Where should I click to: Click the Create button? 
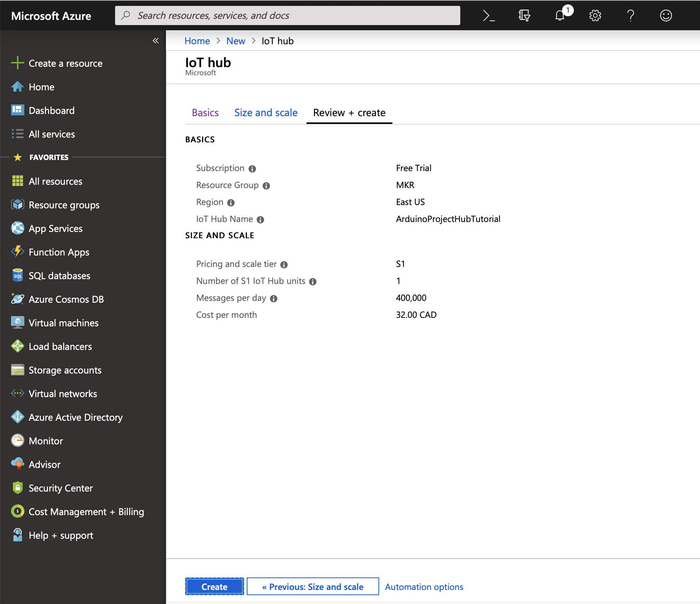(214, 586)
